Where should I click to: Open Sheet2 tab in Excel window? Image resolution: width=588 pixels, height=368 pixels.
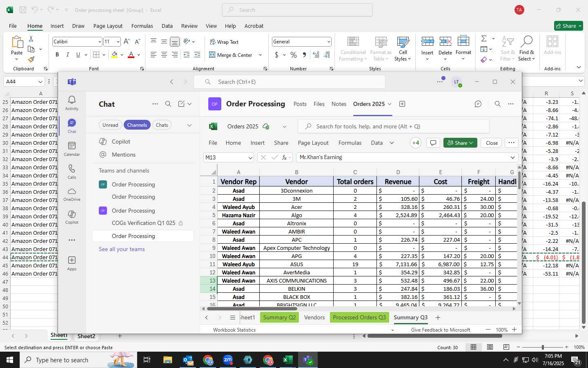coord(87,336)
